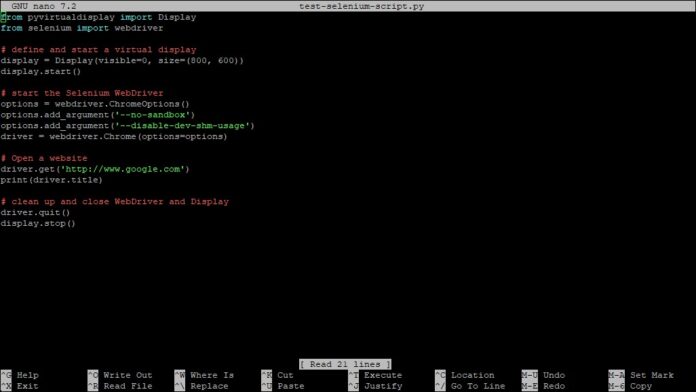Click the M-6 Copy shortcut

[x=630, y=386]
